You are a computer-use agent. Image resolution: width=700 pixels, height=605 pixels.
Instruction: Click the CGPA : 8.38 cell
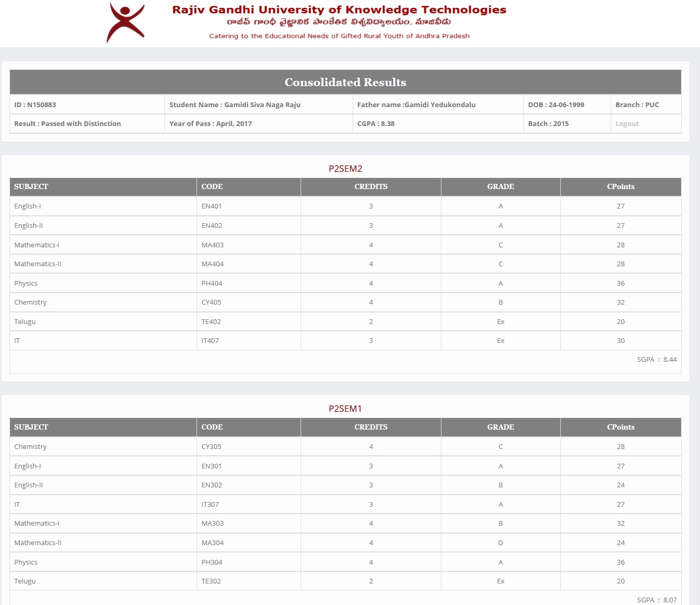438,124
